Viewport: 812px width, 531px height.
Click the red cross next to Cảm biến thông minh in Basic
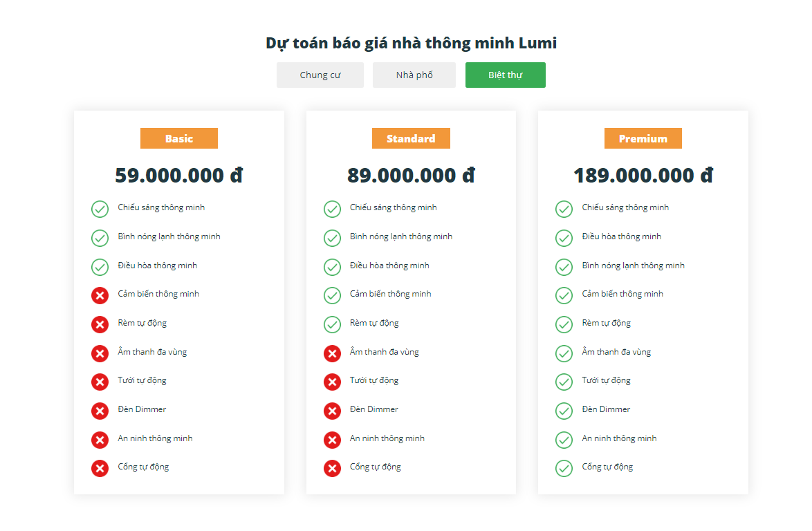tap(100, 295)
